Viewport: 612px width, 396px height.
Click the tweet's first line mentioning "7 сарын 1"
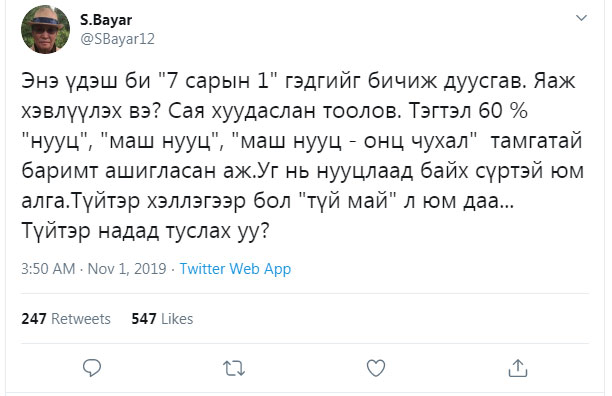[x=298, y=81]
